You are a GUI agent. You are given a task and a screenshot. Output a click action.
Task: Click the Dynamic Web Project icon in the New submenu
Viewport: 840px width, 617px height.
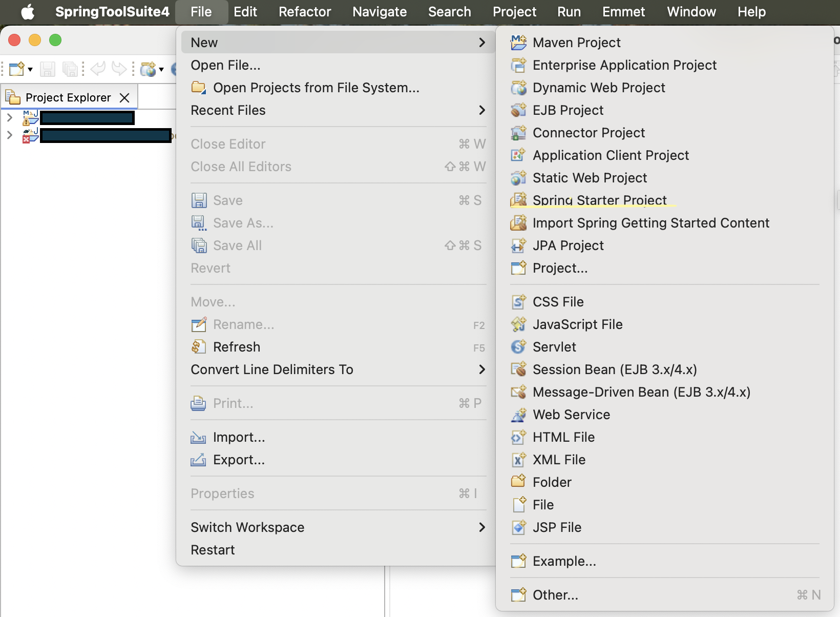[x=518, y=88]
